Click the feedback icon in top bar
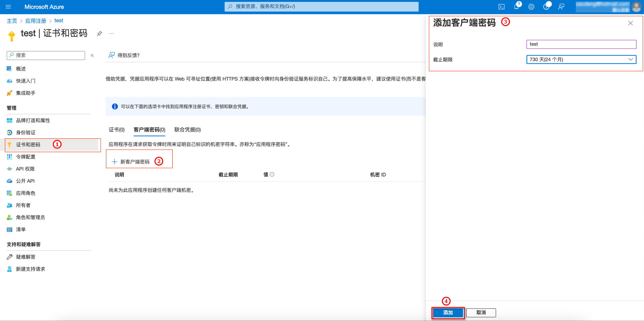Image resolution: width=644 pixels, height=321 pixels. point(561,7)
